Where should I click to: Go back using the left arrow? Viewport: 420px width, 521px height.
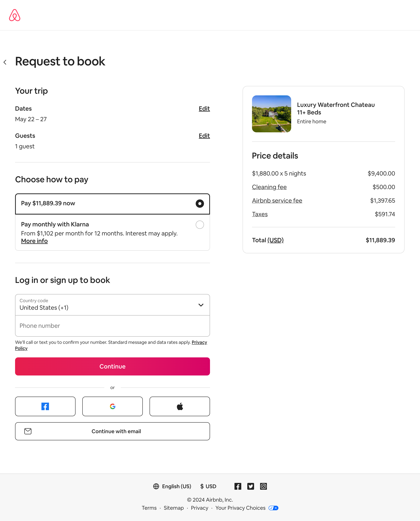[5, 62]
